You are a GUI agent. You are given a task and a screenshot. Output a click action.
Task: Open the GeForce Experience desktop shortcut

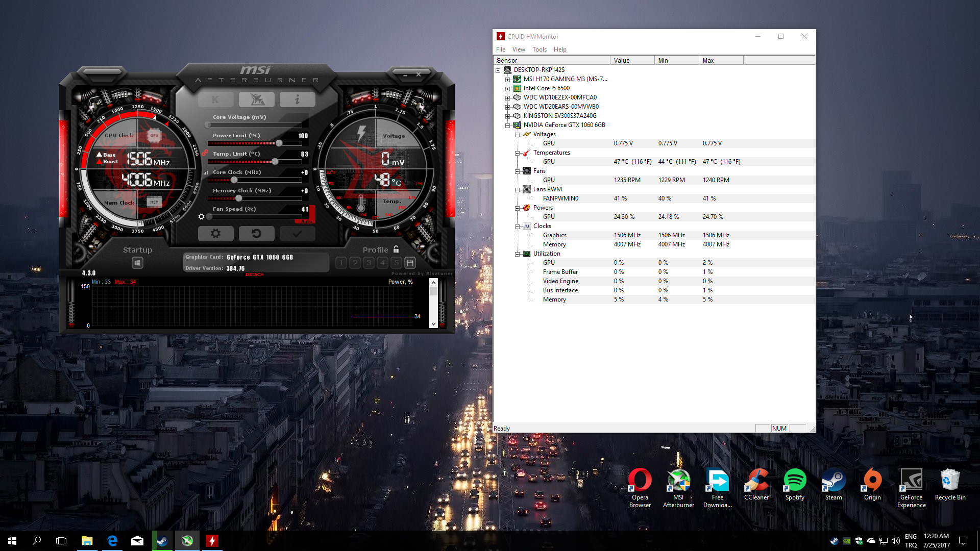click(x=911, y=488)
